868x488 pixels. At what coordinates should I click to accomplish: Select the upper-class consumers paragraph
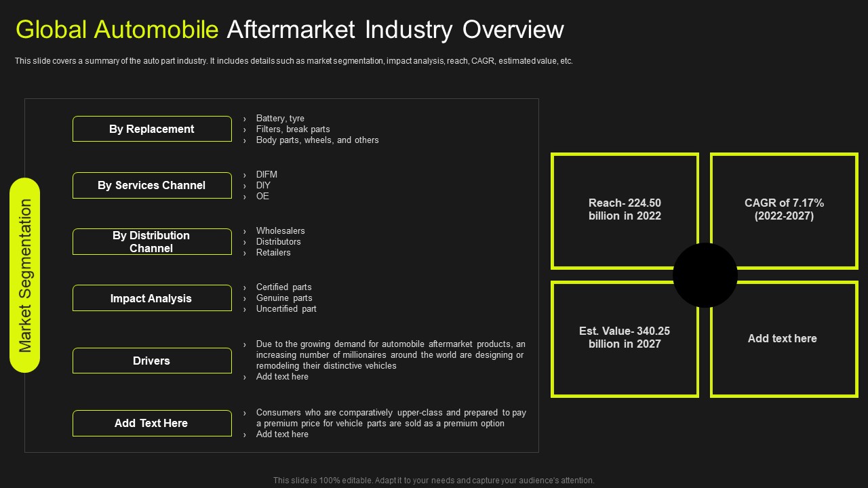pos(391,418)
